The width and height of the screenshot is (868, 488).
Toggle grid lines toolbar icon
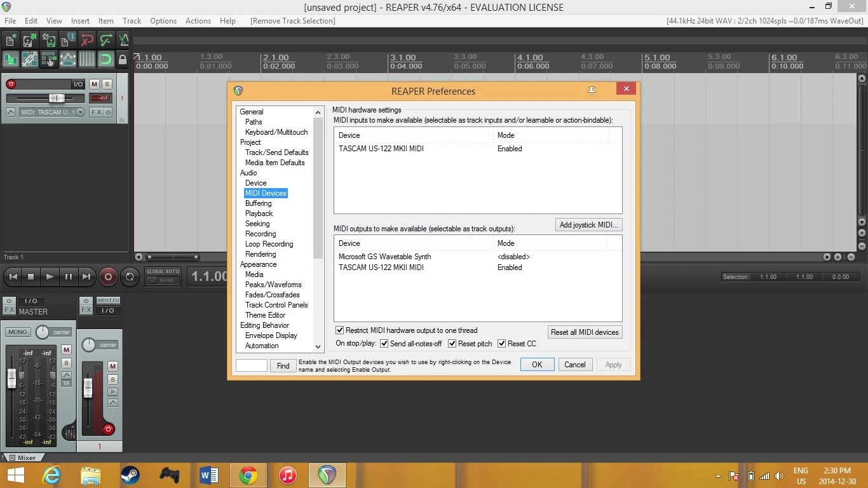coord(87,59)
